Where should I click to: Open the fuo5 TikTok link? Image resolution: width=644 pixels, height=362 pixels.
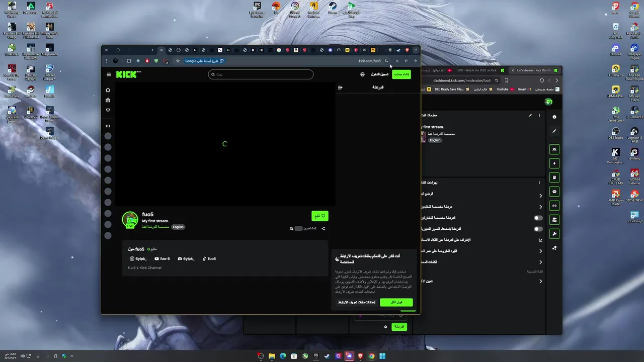coord(209,259)
